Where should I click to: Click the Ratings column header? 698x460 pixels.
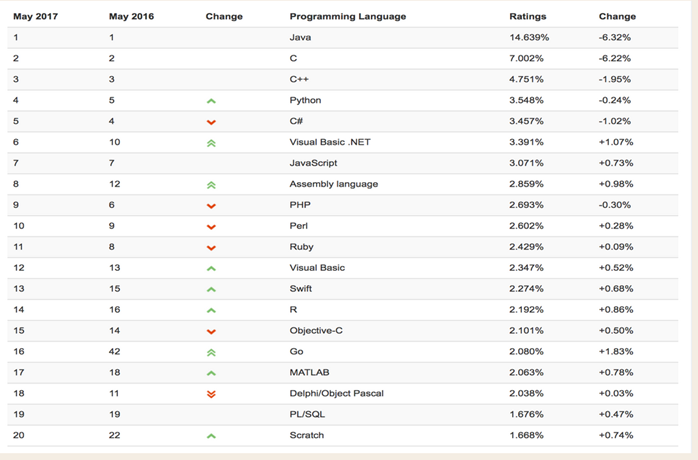pos(528,16)
